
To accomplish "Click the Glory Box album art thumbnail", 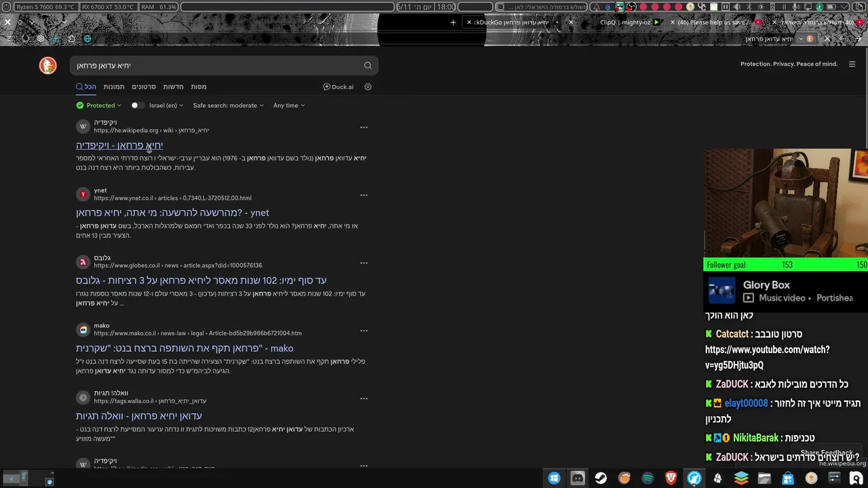I will click(722, 291).
